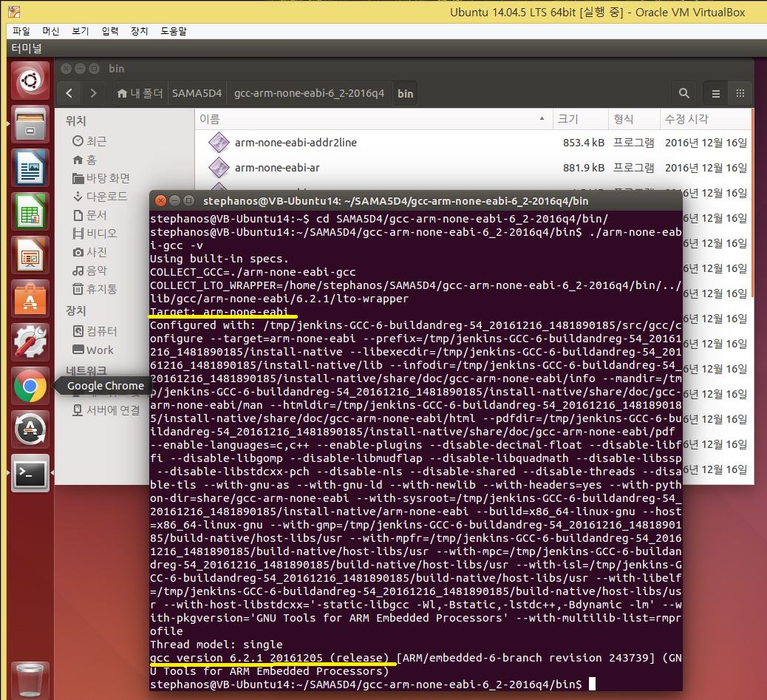This screenshot has width=767, height=700.
Task: Open the Trash icon in the dock
Action: (x=30, y=678)
